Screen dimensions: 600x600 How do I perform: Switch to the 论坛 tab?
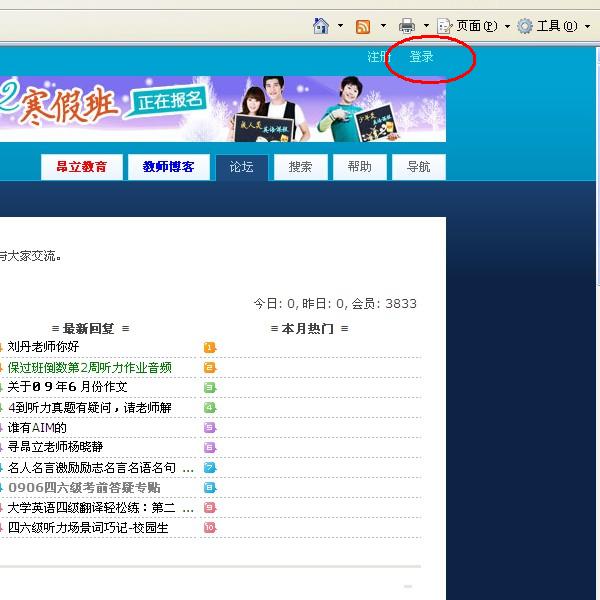click(x=242, y=167)
